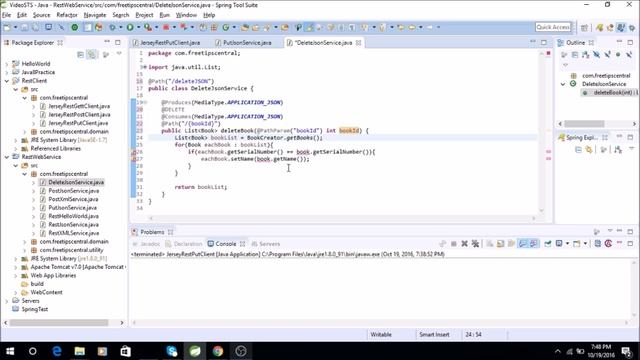Open Skype from the taskbar
Viewport: 640px width, 360px height.
pyautogui.click(x=172, y=351)
